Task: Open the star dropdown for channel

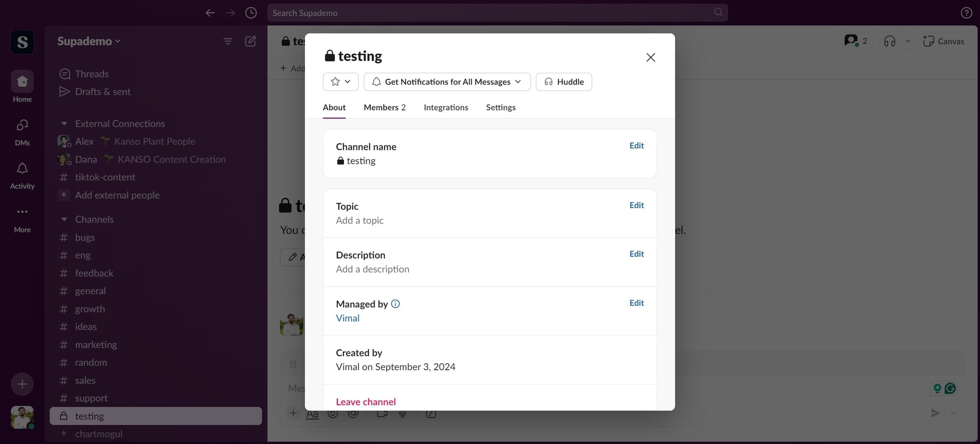Action: 341,82
